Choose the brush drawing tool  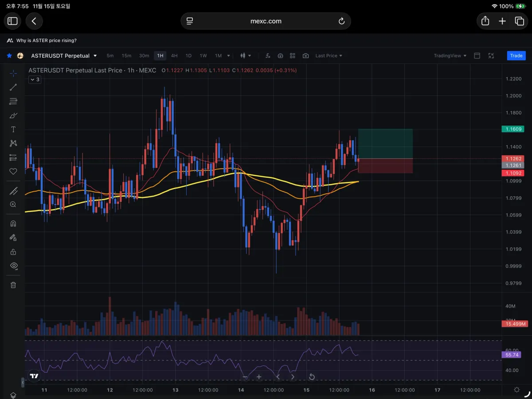[x=13, y=115]
